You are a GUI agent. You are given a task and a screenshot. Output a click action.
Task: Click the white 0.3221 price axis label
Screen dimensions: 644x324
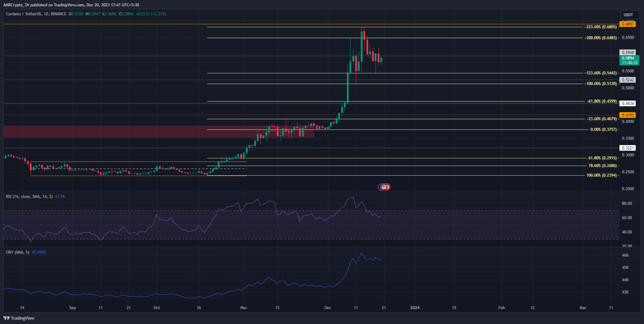pyautogui.click(x=628, y=148)
